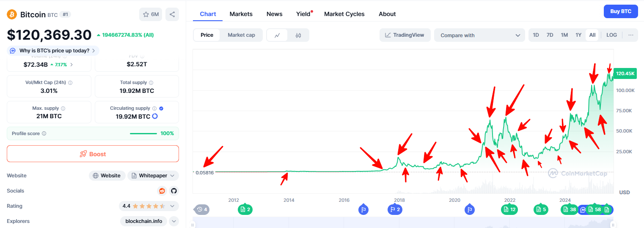Open the Markets tab
644x228 pixels.
[241, 14]
